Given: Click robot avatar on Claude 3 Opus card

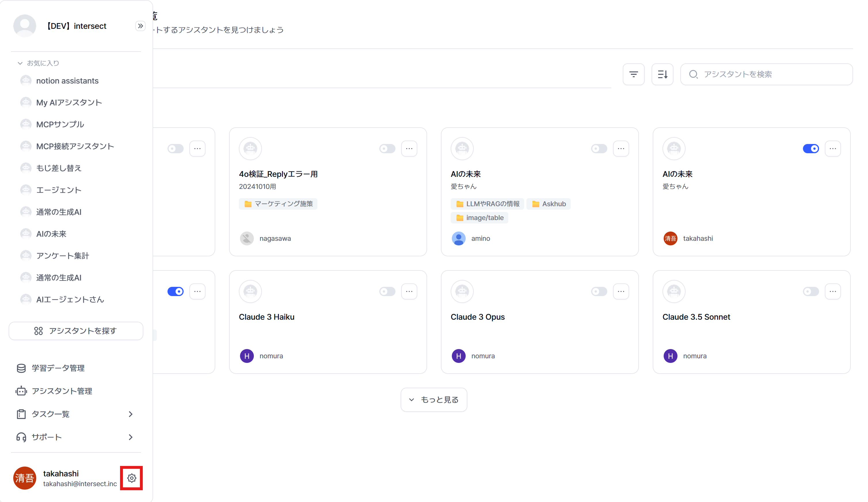Looking at the screenshot, I should 462,291.
